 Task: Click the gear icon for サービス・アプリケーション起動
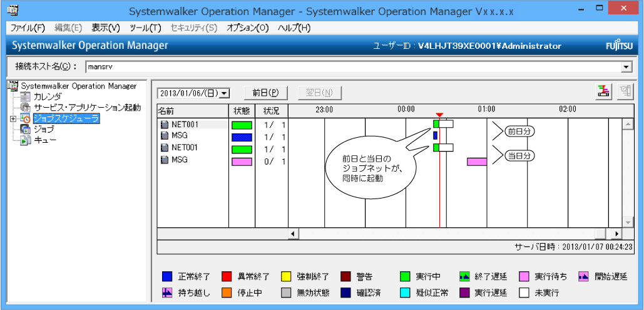point(25,108)
